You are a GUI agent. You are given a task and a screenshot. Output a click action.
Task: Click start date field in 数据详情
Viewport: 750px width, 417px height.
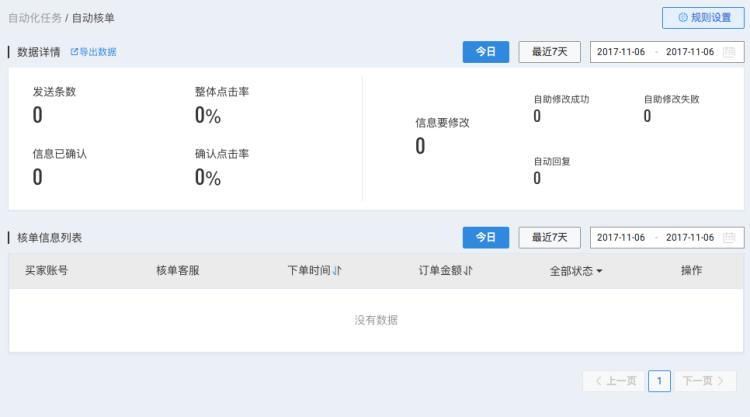point(622,52)
